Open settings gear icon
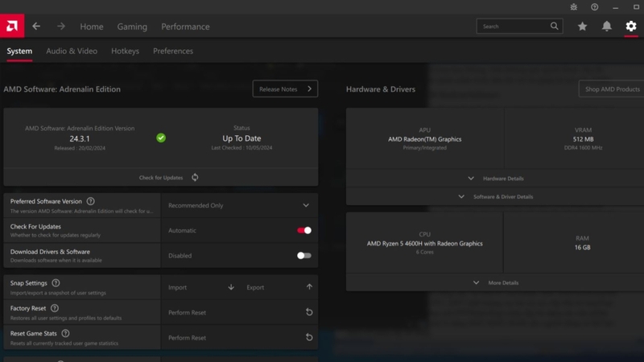The image size is (644, 362). (631, 27)
